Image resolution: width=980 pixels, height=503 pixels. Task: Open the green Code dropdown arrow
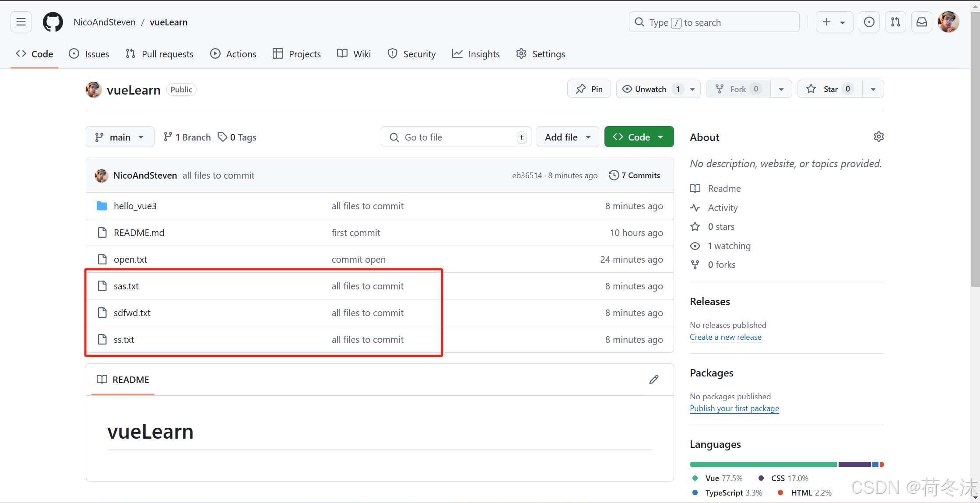660,137
